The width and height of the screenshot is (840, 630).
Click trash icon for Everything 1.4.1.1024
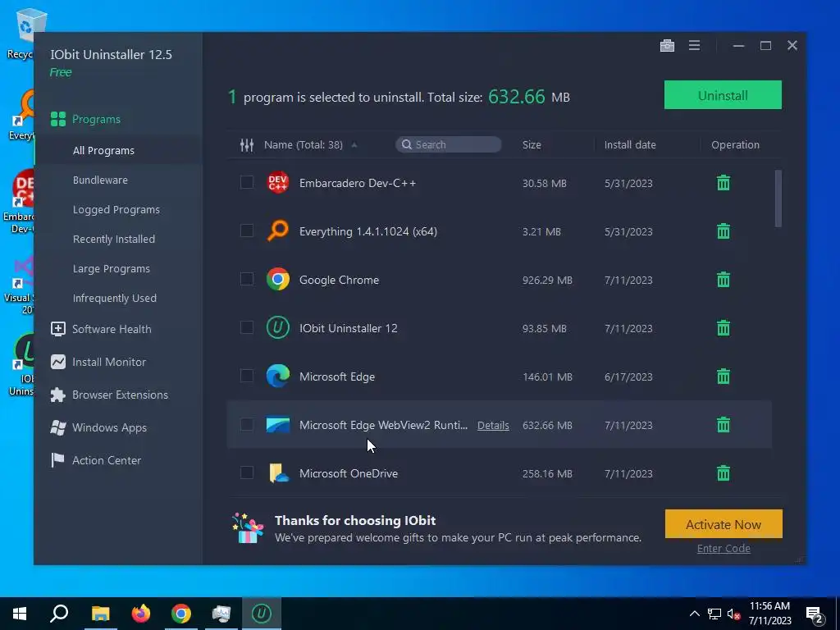724,231
